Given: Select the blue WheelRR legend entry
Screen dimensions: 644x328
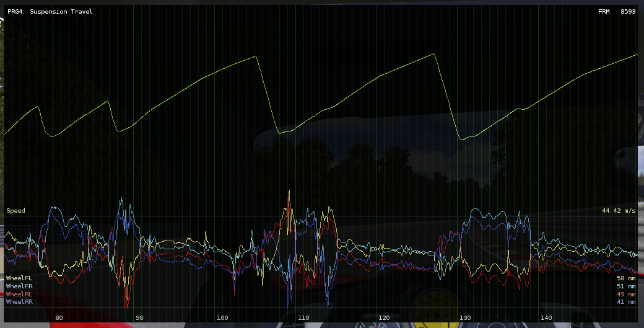Looking at the screenshot, I should (19, 301).
